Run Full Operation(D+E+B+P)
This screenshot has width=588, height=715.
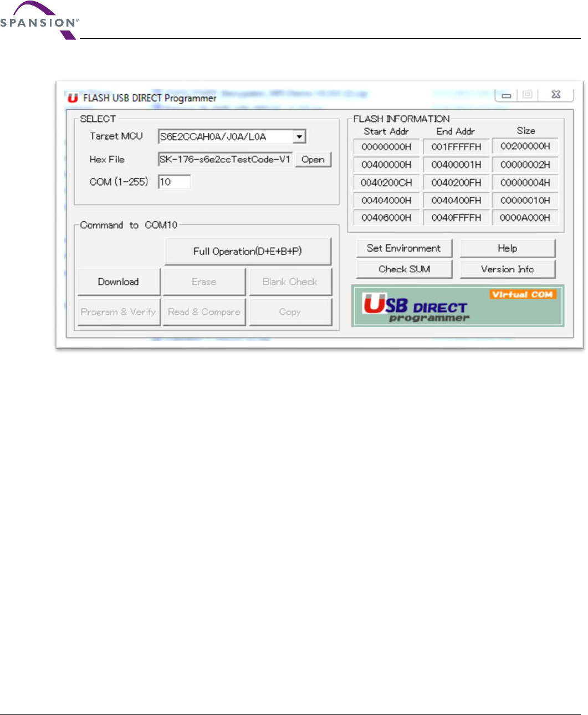[x=248, y=252]
